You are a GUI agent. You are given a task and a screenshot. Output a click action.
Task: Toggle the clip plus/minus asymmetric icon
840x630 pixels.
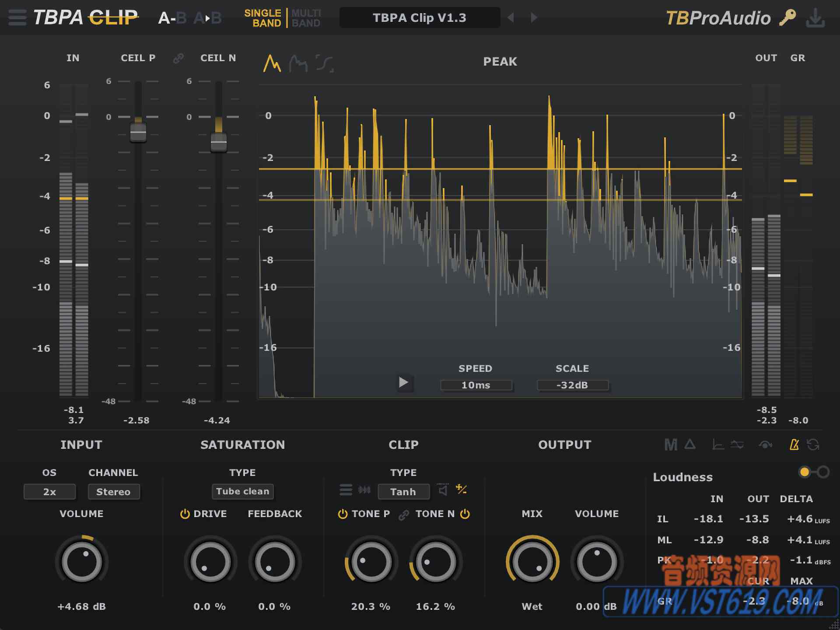pyautogui.click(x=462, y=489)
